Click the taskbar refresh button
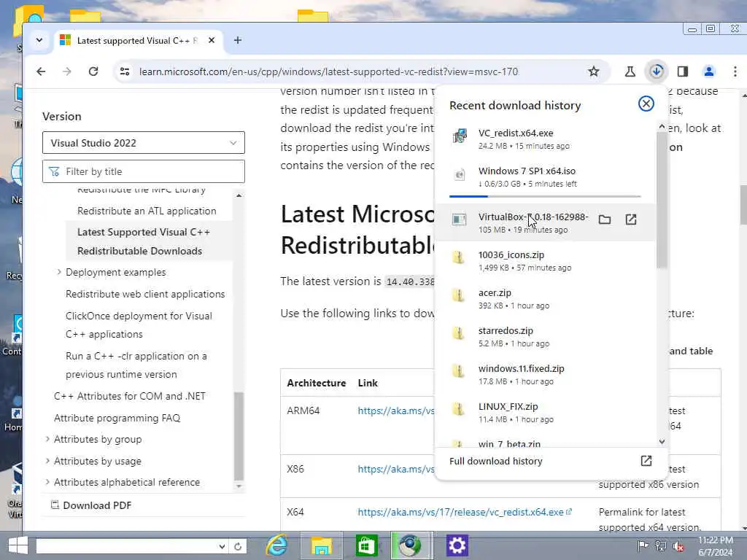Viewport: 747px width, 560px height. click(238, 546)
